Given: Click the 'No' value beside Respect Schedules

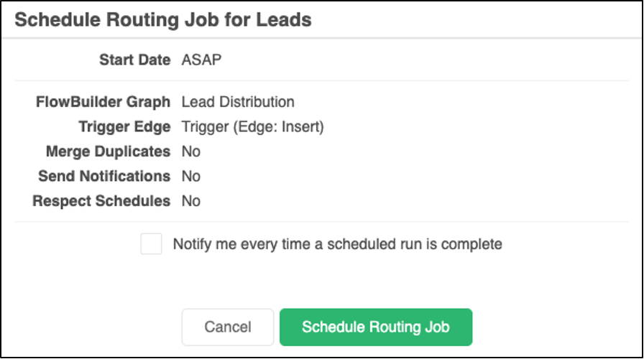Looking at the screenshot, I should click(x=191, y=201).
